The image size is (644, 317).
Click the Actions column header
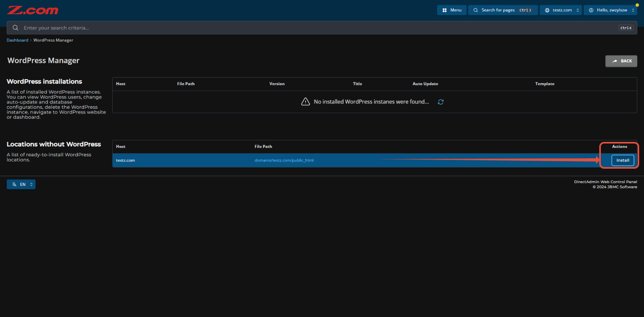tap(620, 147)
